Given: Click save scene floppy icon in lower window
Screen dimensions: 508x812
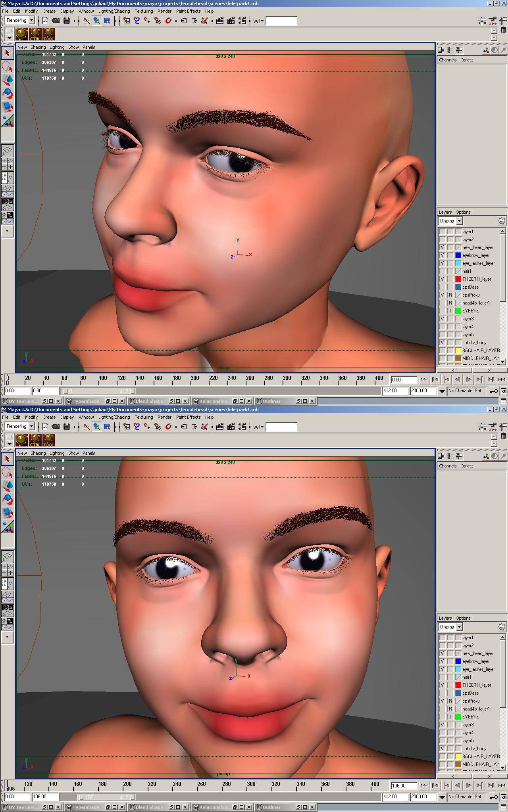Looking at the screenshot, I should point(67,427).
